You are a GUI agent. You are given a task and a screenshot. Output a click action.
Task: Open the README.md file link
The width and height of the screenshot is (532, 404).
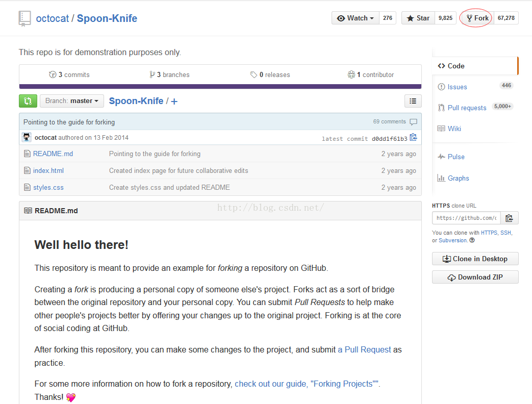[53, 154]
